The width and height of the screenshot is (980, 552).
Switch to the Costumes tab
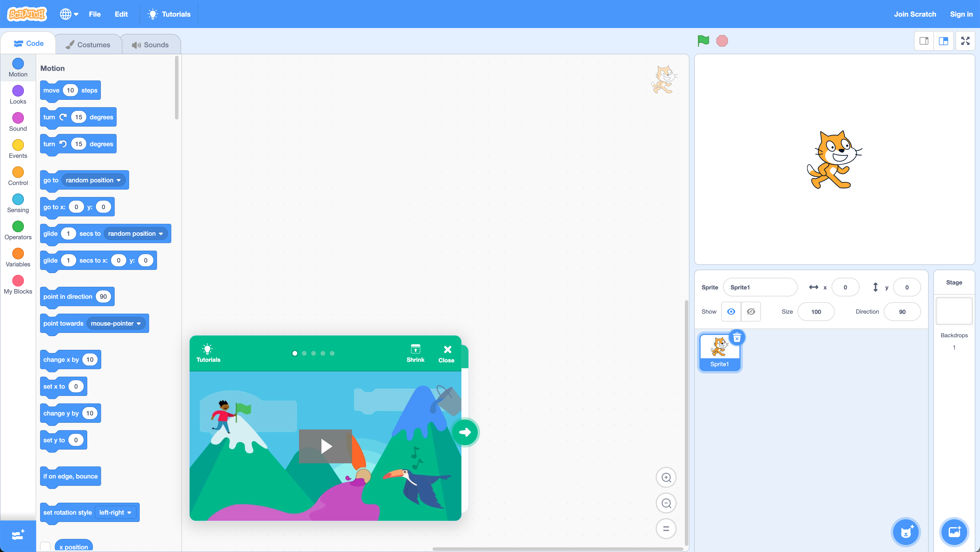point(88,45)
